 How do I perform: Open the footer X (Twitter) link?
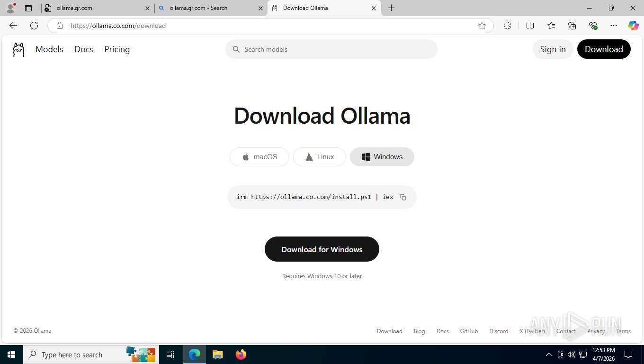[532, 331]
